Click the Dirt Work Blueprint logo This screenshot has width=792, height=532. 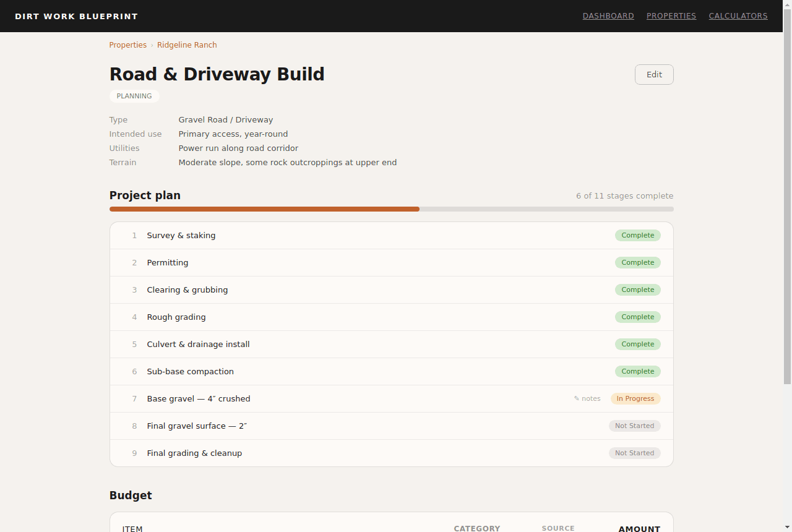[x=77, y=16]
